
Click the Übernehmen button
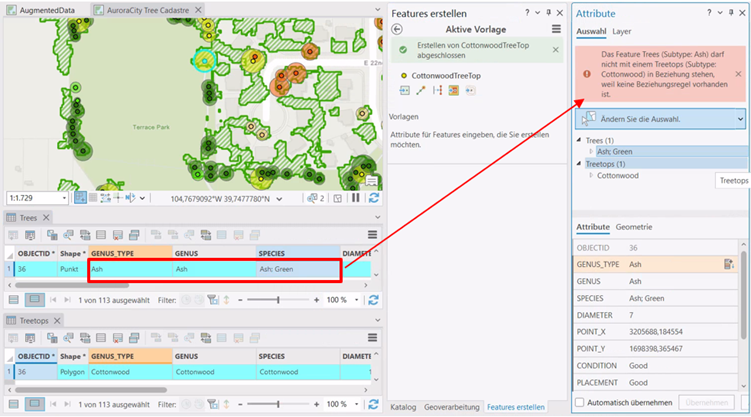pos(706,403)
